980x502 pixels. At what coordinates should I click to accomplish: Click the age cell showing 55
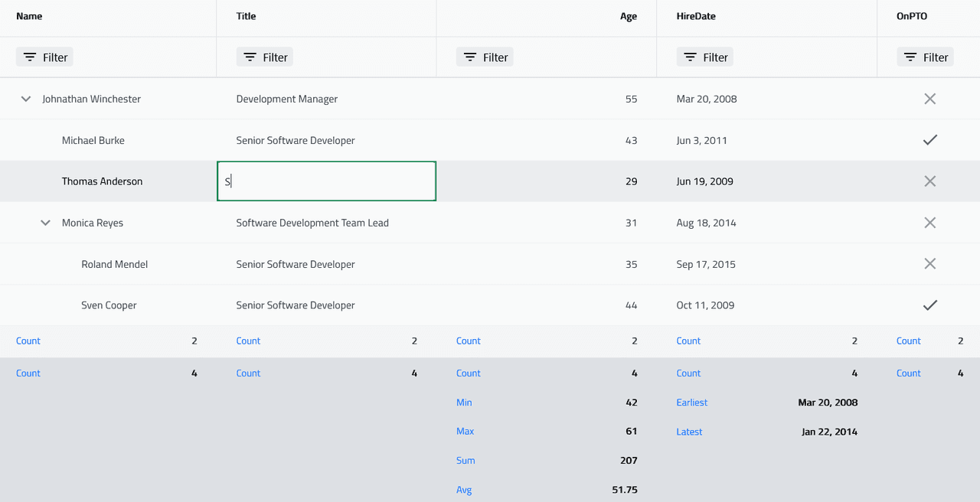547,99
